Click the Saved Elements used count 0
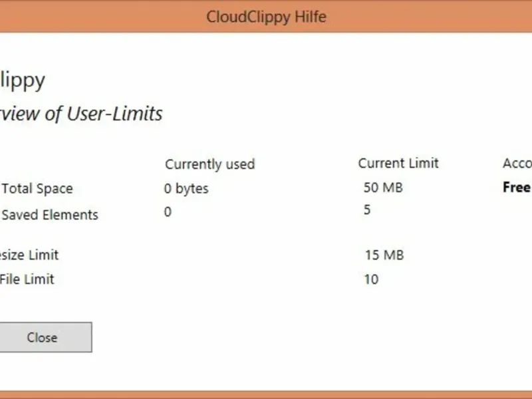The width and height of the screenshot is (532, 399). coord(168,212)
